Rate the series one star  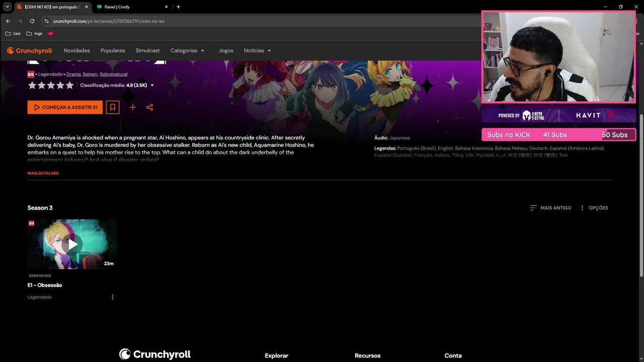(32, 85)
